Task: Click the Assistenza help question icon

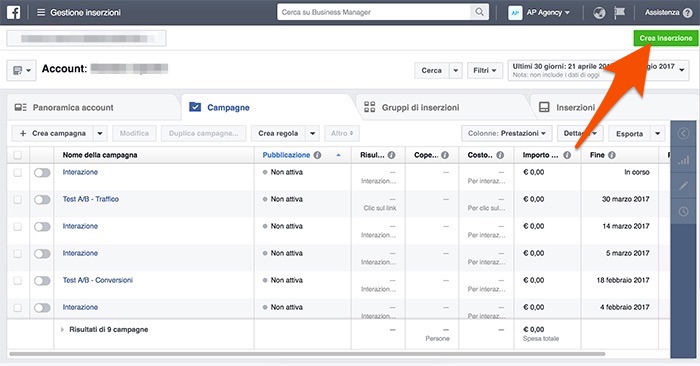Action: coord(688,12)
